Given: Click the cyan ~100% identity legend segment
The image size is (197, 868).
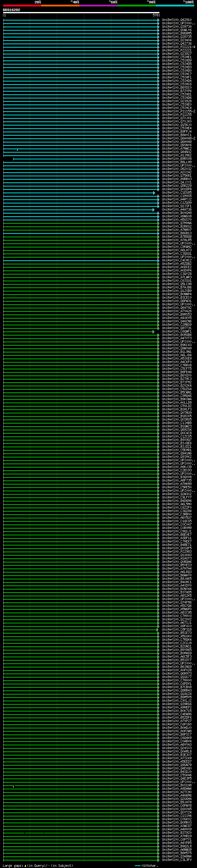Looking at the screenshot, I should pos(175,6).
